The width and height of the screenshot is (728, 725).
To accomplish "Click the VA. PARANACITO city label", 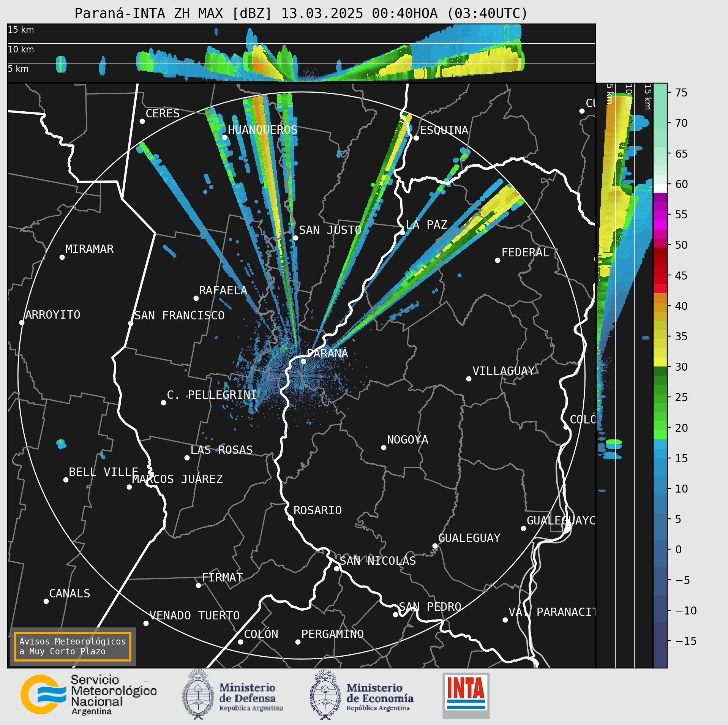I will pyautogui.click(x=552, y=612).
